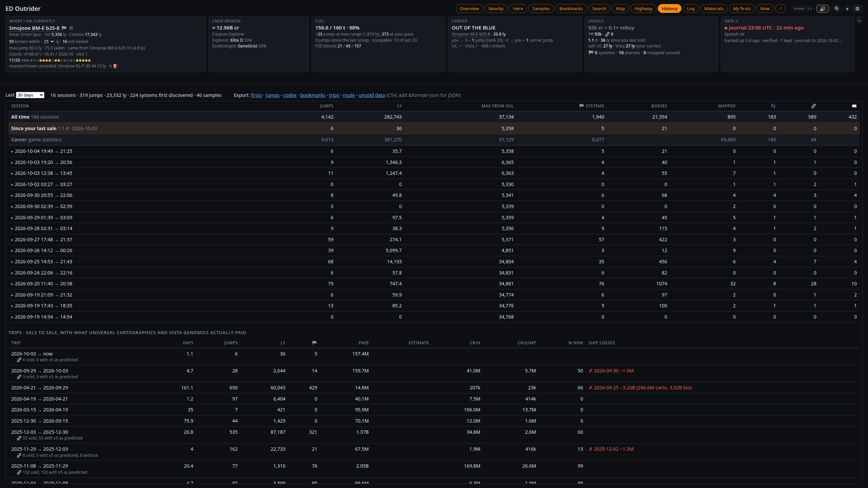Image resolution: width=868 pixels, height=488 pixels.
Task: Click the red journal status dot
Action: pos(726,28)
